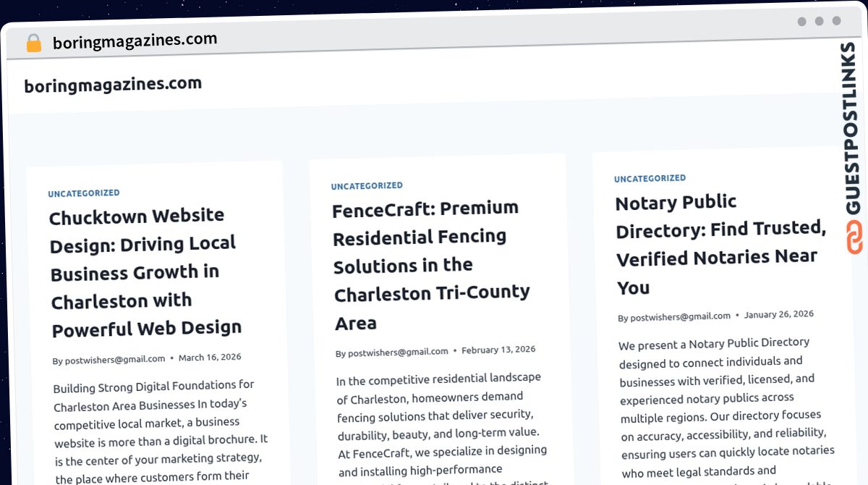
Task: Click the date January 26, 2026
Action: [x=779, y=314]
